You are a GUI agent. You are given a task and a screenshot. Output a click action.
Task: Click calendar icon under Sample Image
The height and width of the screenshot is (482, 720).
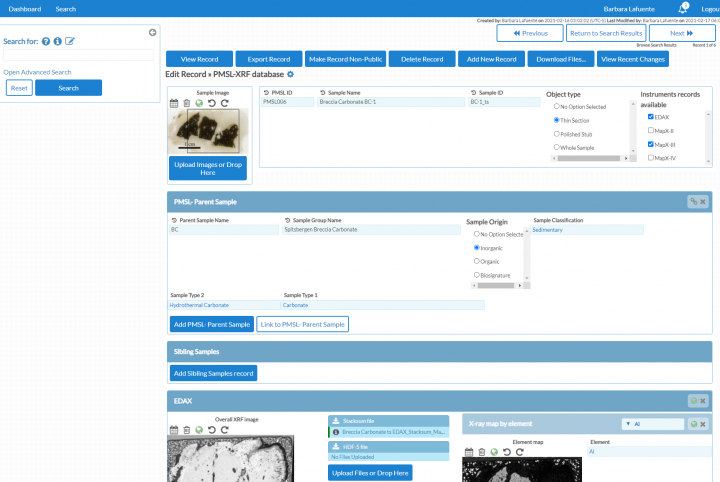(174, 103)
